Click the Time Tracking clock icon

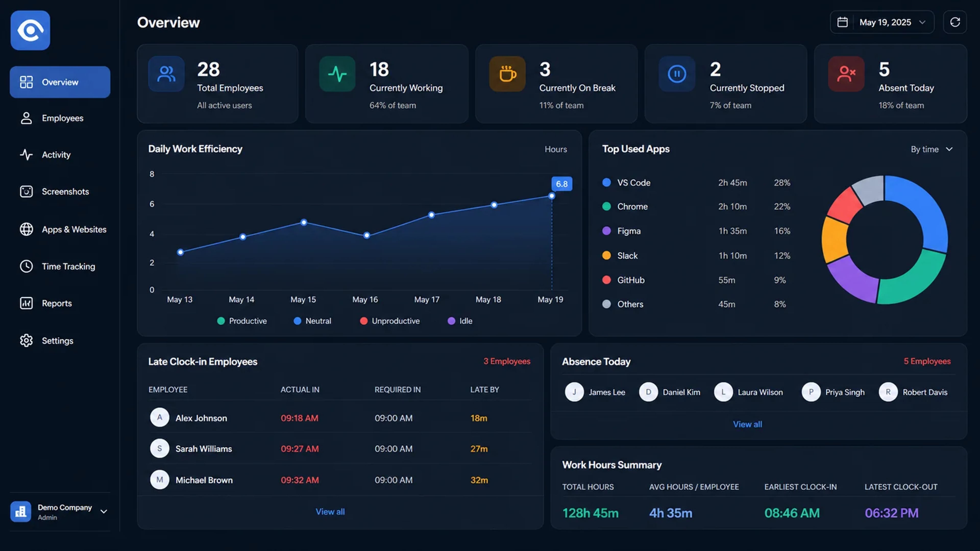point(26,266)
